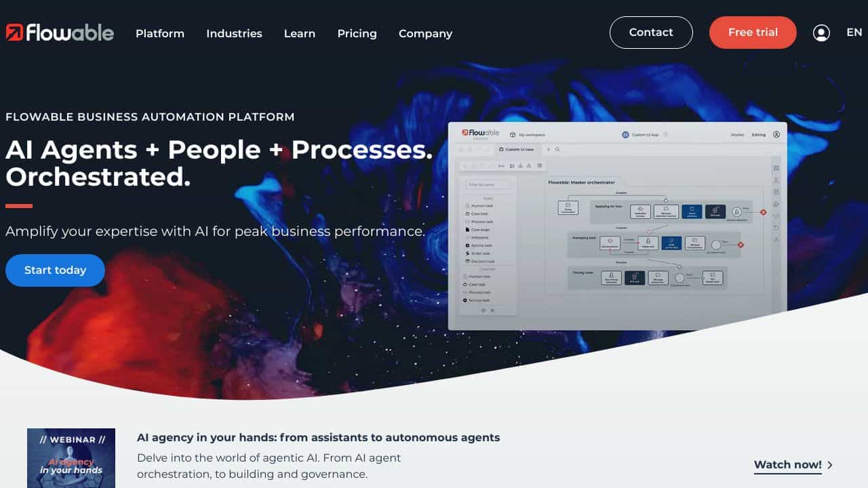Select 'Flowable Business Automation Platform' text
868x488 pixels.
point(150,117)
